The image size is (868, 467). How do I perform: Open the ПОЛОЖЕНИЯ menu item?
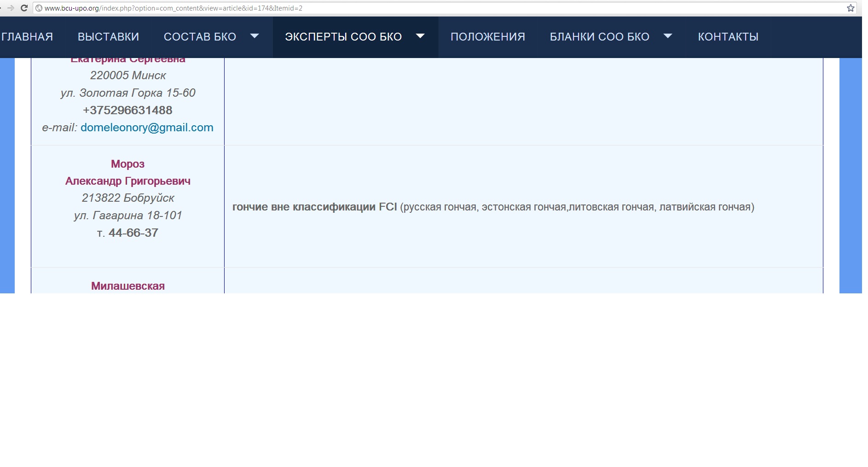coord(487,37)
